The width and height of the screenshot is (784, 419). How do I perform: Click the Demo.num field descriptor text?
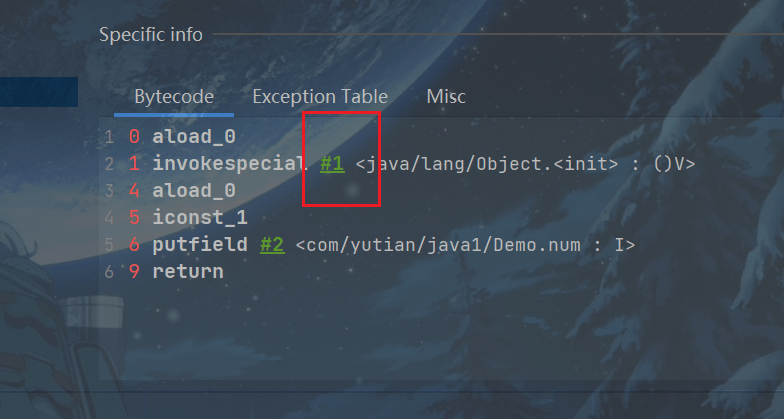click(465, 245)
